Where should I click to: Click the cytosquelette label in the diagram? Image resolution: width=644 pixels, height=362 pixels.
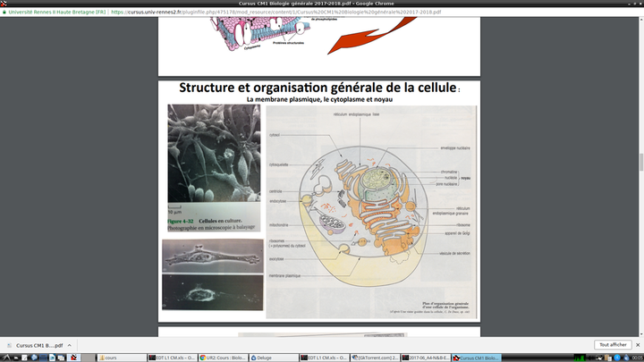coord(279,164)
